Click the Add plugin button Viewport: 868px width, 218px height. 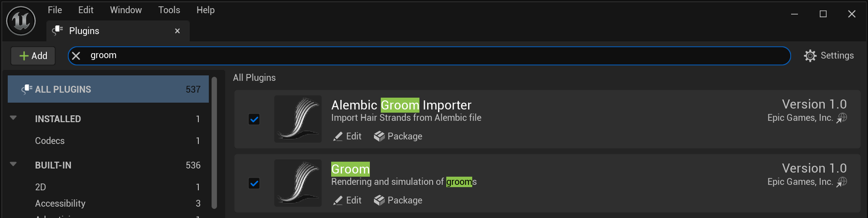click(33, 56)
